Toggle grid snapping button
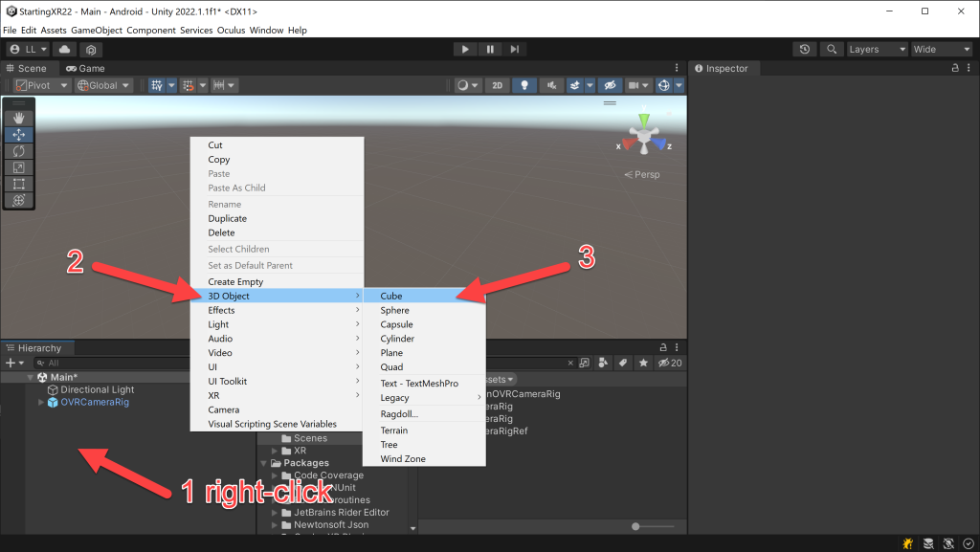Screen dimensions: 980x552 coord(188,85)
